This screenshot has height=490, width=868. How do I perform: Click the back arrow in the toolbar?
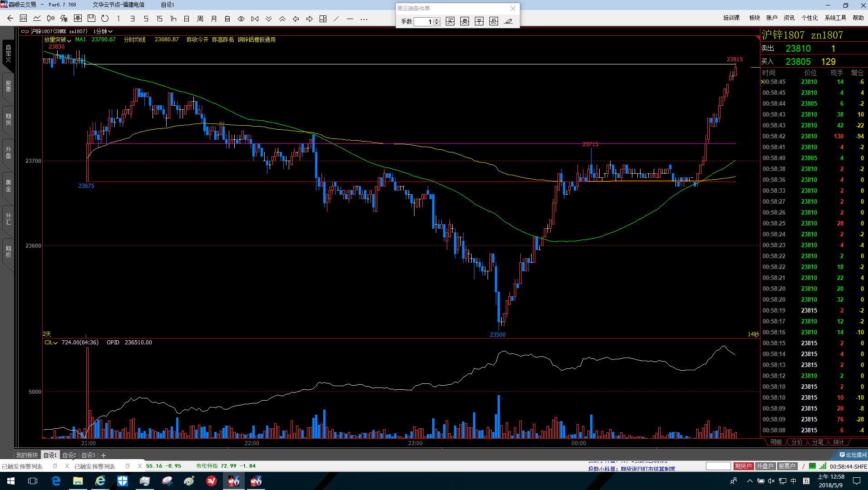10,19
